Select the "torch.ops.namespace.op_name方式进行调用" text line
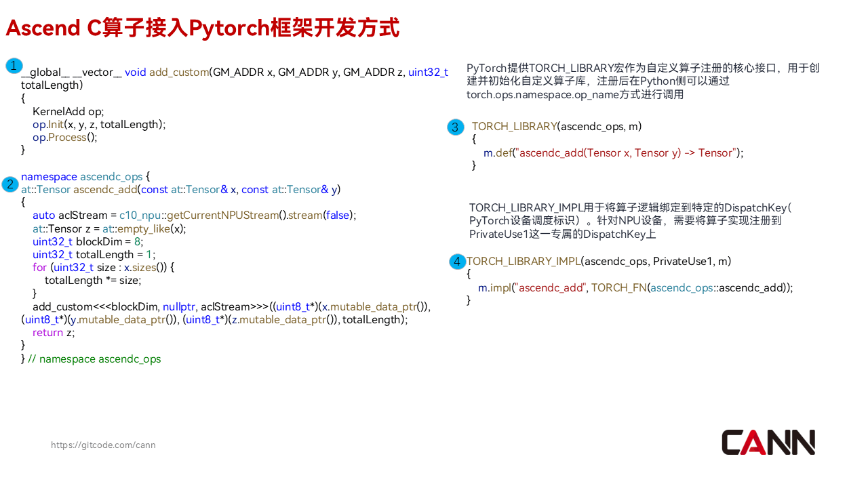 575,94
